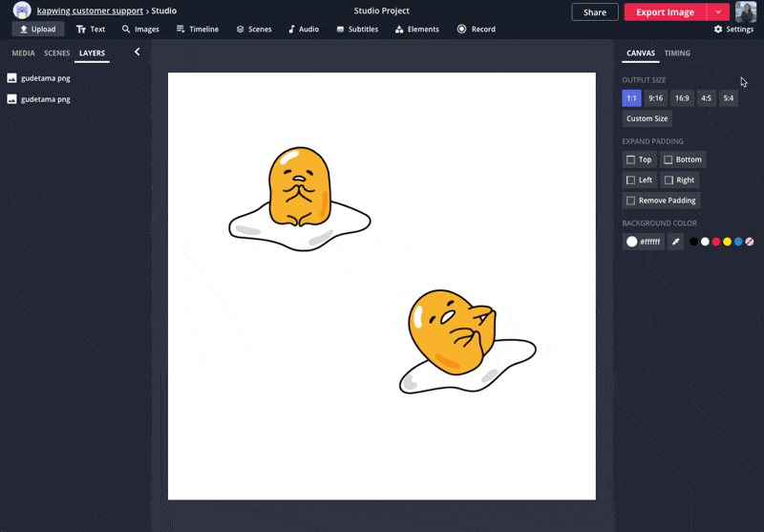
Task: Select the first gudetama png layer
Action: coord(45,78)
